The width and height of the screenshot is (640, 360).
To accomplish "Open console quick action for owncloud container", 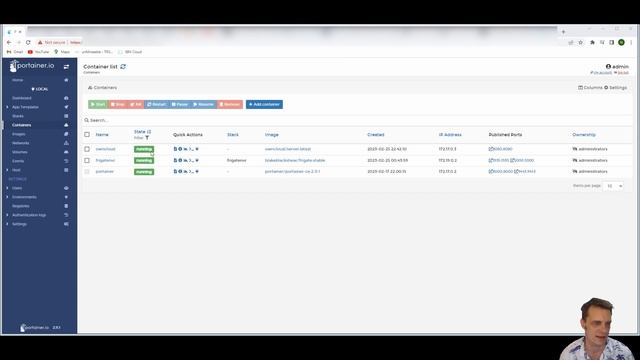I will (x=191, y=149).
